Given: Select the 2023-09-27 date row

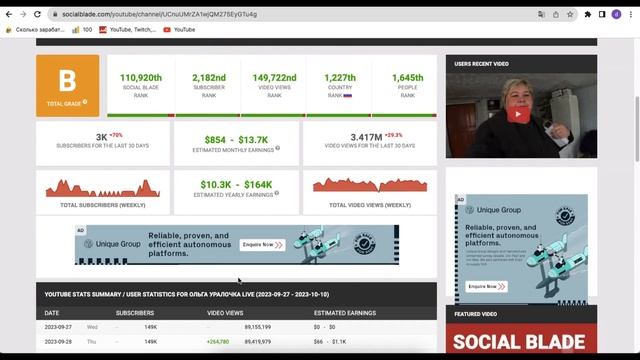Looking at the screenshot, I should point(236,327).
